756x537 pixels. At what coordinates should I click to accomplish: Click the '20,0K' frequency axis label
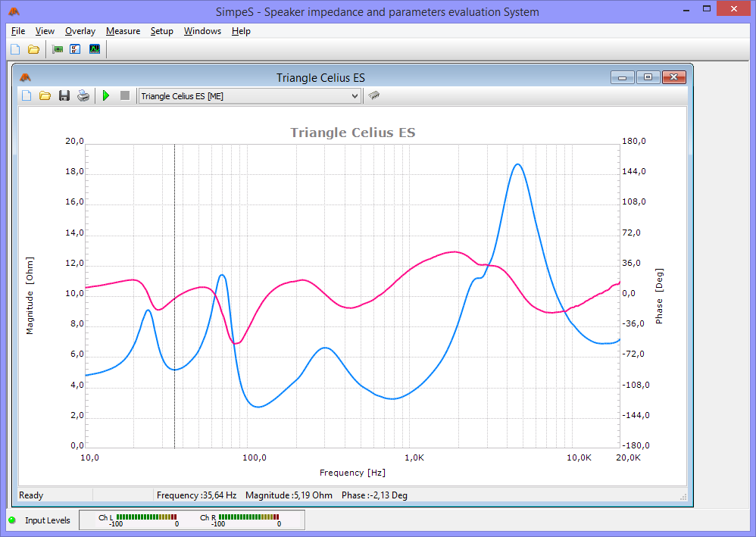coord(628,457)
